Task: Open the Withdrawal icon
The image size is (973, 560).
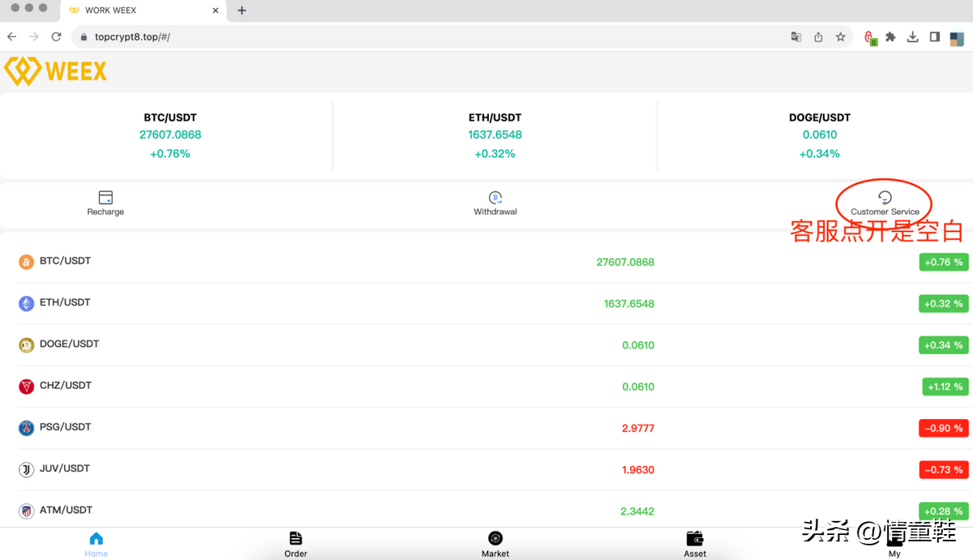Action: pos(495,197)
